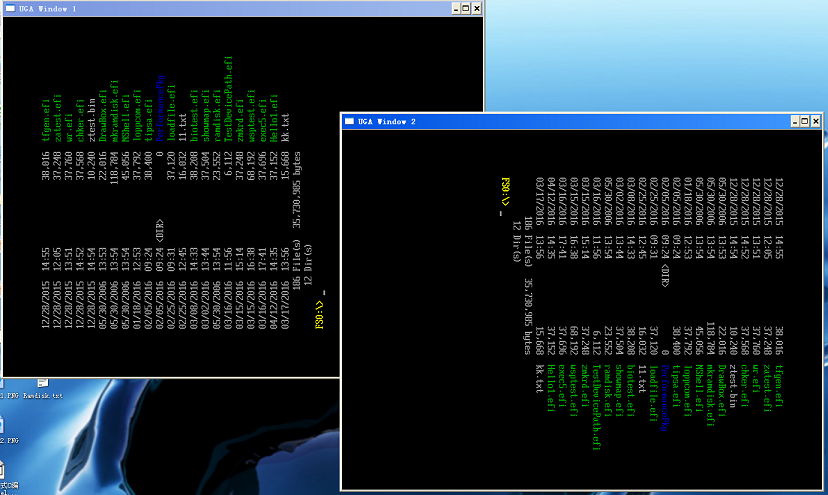Click TestDevicePath.efi in Window 1
Viewport: 828px width, 495px height.
pyautogui.click(x=228, y=99)
